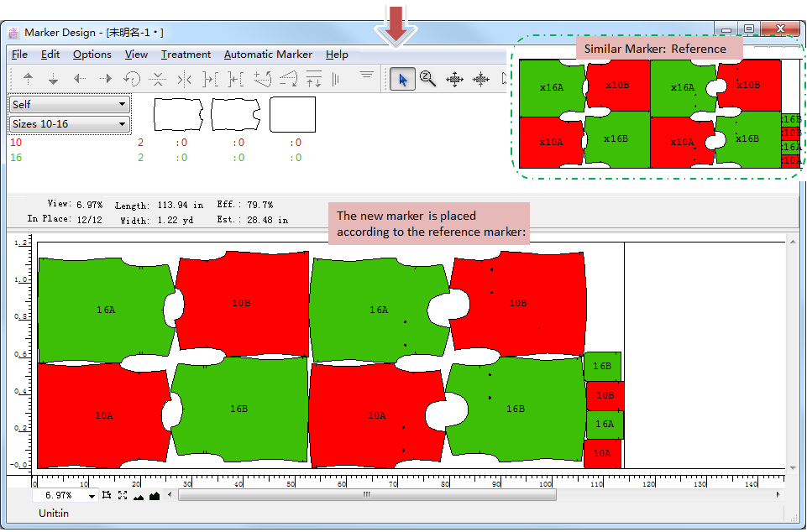The width and height of the screenshot is (807, 532).
Task: Activate the arrow pointer selection tool
Action: tap(403, 79)
